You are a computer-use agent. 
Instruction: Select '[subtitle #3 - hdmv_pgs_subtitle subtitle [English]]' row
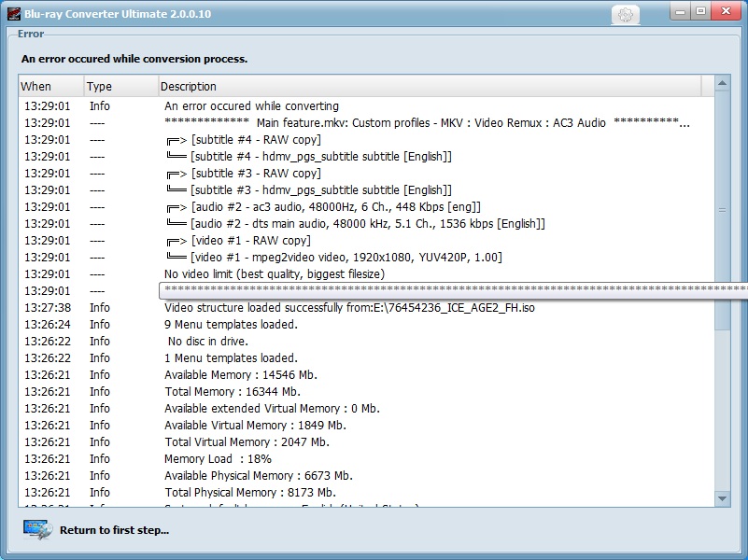(x=366, y=189)
